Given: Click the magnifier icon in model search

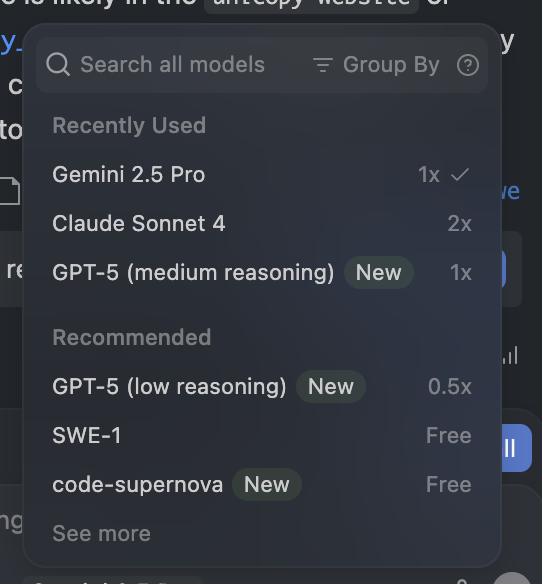Looking at the screenshot, I should click(x=58, y=65).
